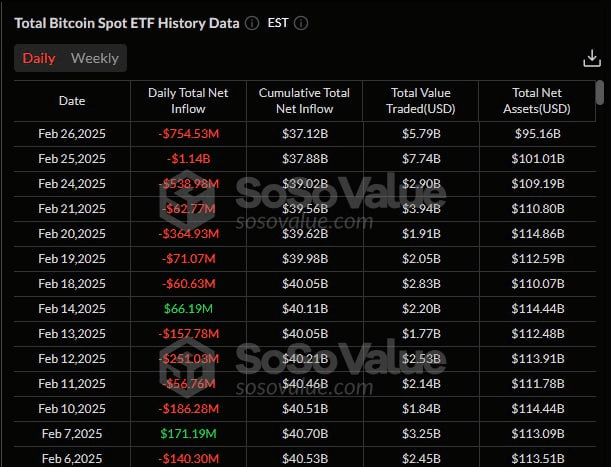The height and width of the screenshot is (467, 611).
Task: Click the EST timezone label
Action: coord(279,23)
